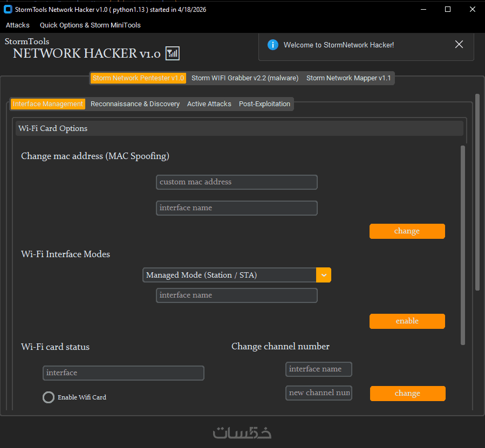Dismiss the Welcome to StormNetwork Hacker notification
The image size is (485, 448).
pyautogui.click(x=459, y=45)
